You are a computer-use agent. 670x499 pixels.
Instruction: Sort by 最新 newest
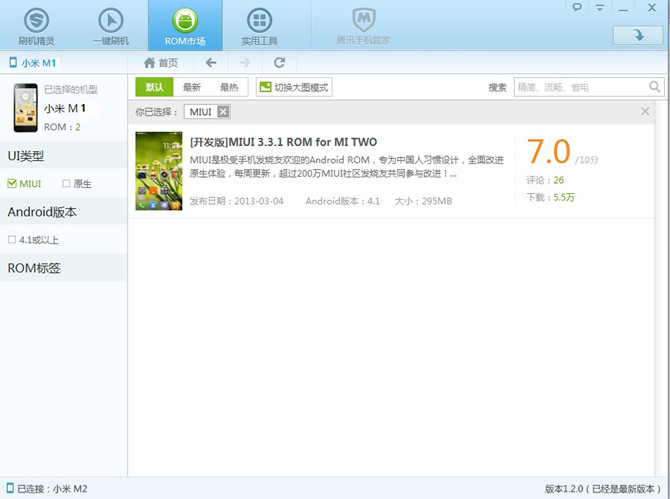coord(191,87)
